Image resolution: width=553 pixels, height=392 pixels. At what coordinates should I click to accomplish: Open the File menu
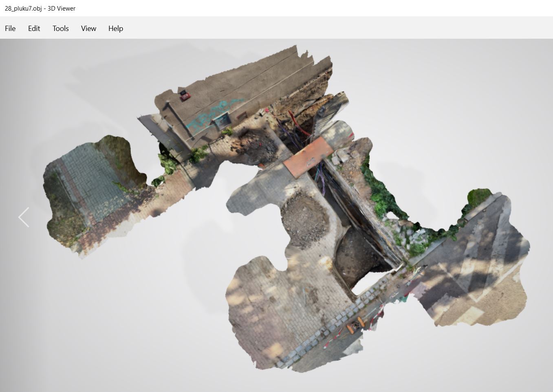pyautogui.click(x=10, y=29)
